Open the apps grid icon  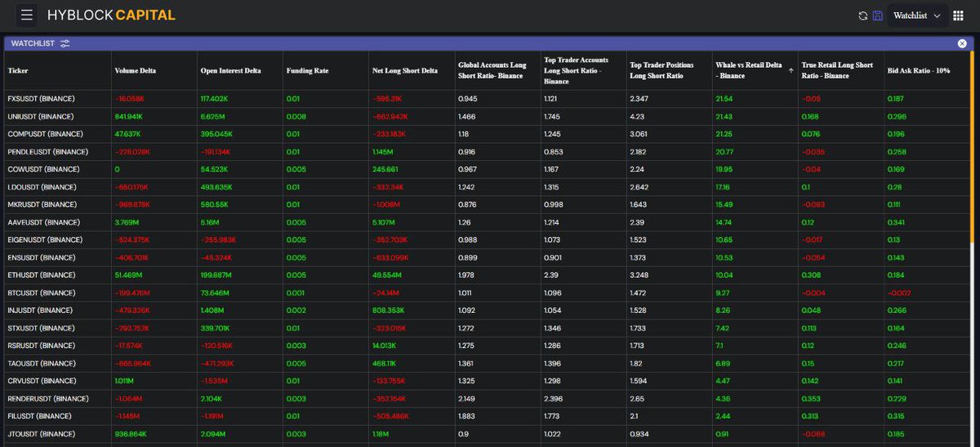click(959, 16)
